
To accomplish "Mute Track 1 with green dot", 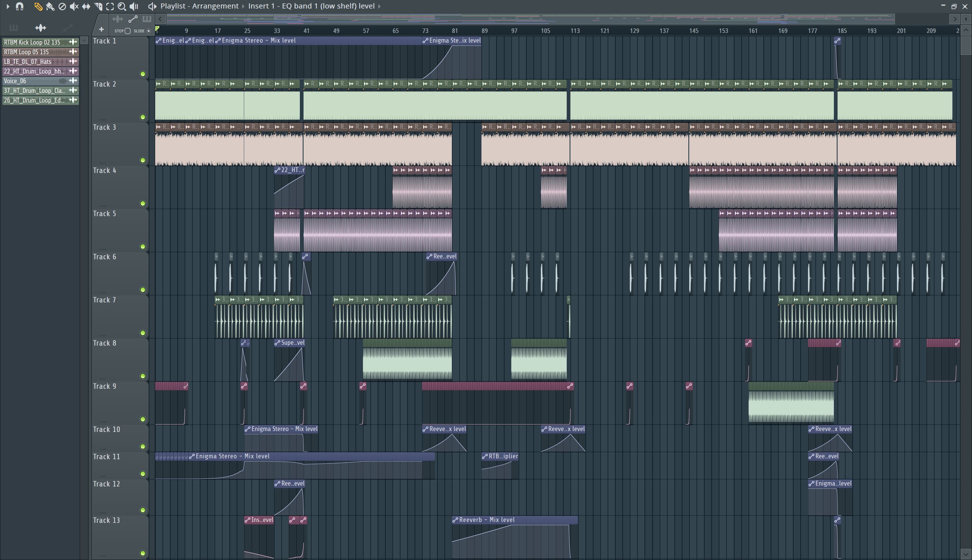I will 143,74.
